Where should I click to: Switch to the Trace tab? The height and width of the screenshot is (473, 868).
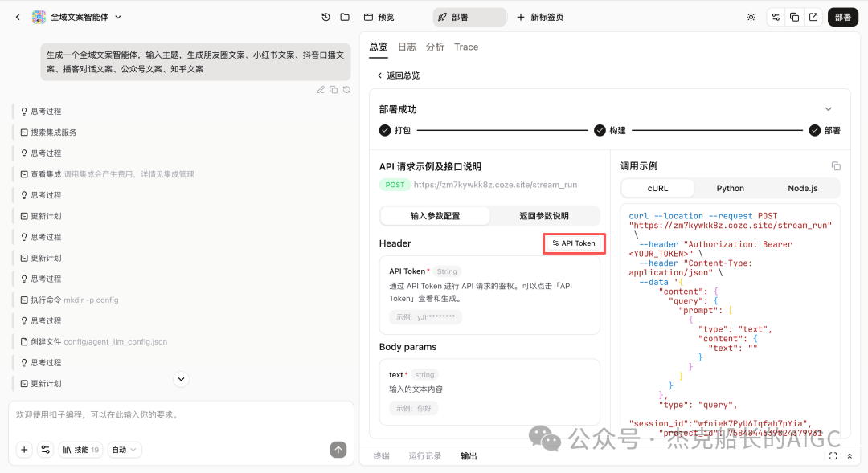click(x=466, y=47)
